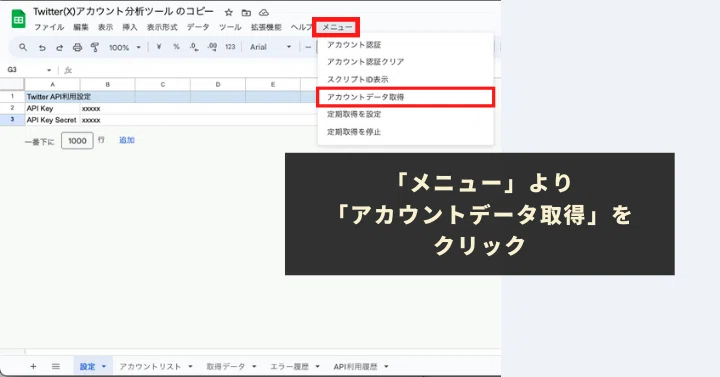Open the 表示形式 menu
This screenshot has height=377, width=720.
point(162,27)
